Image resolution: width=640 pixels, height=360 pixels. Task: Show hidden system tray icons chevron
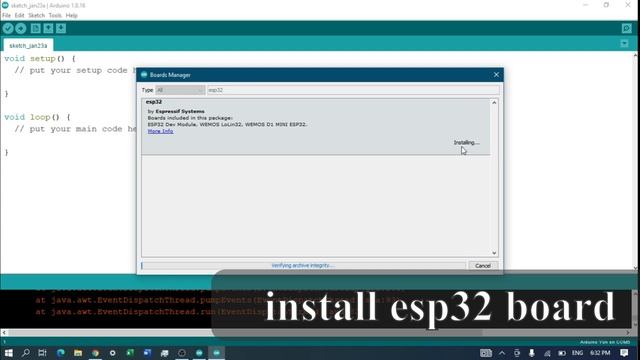pos(502,353)
